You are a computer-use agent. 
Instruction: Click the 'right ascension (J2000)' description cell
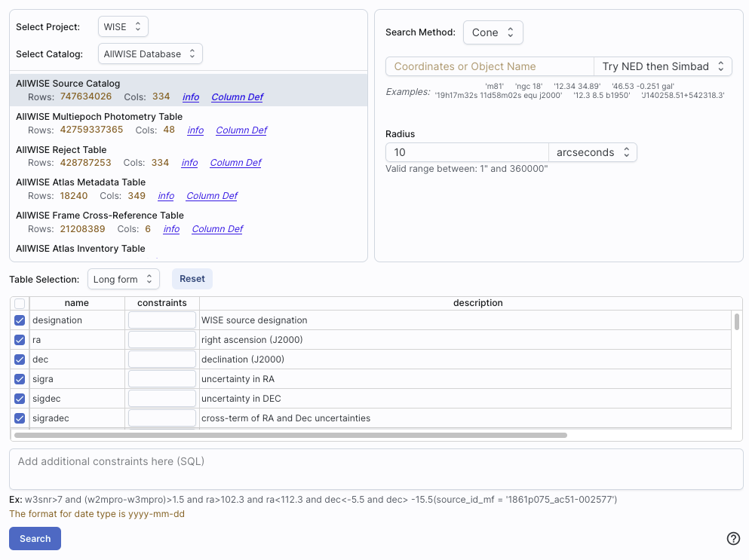pyautogui.click(x=465, y=340)
